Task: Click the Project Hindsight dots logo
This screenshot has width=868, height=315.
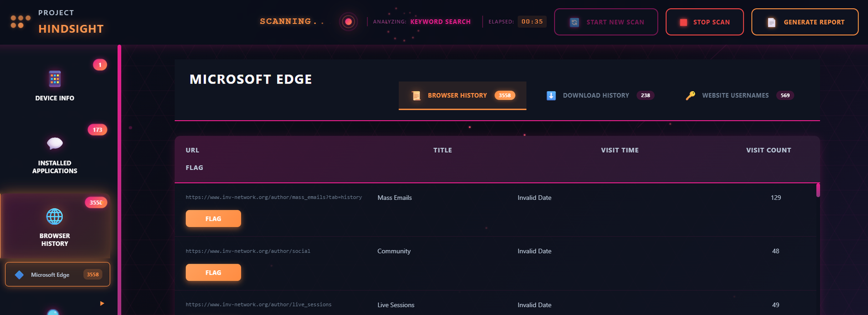Action: pos(21,22)
